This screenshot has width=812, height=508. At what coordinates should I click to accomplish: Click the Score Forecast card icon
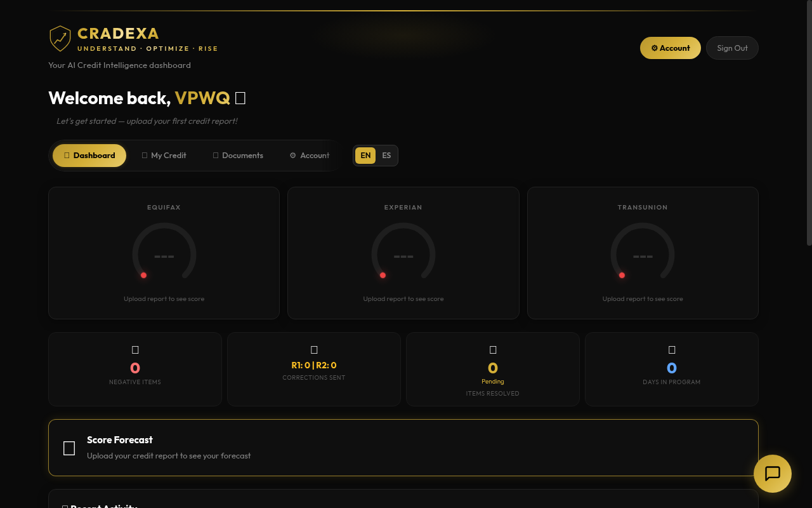coord(69,448)
